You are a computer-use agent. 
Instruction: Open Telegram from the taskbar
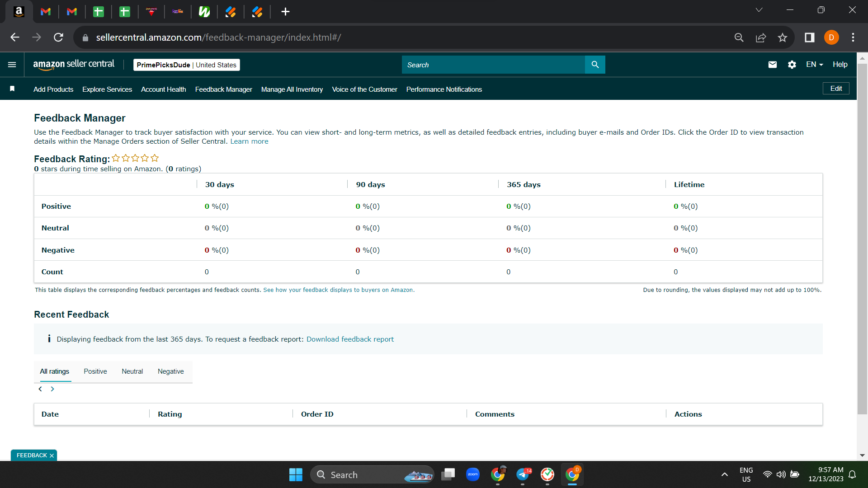tap(523, 474)
